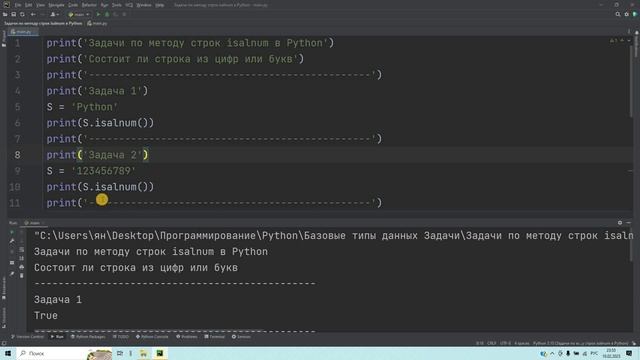Click the UTF-8 encoding in status bar
The height and width of the screenshot is (360, 640).
tap(505, 343)
